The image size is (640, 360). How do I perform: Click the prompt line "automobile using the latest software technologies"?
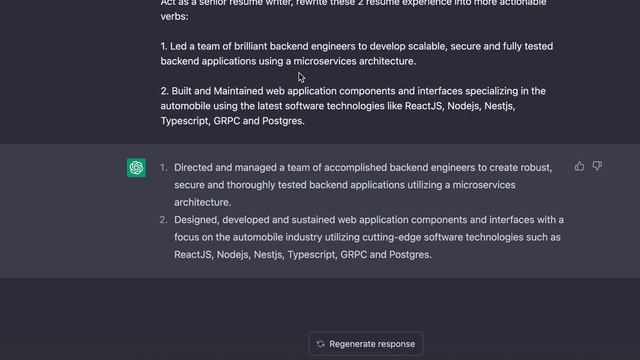272,106
